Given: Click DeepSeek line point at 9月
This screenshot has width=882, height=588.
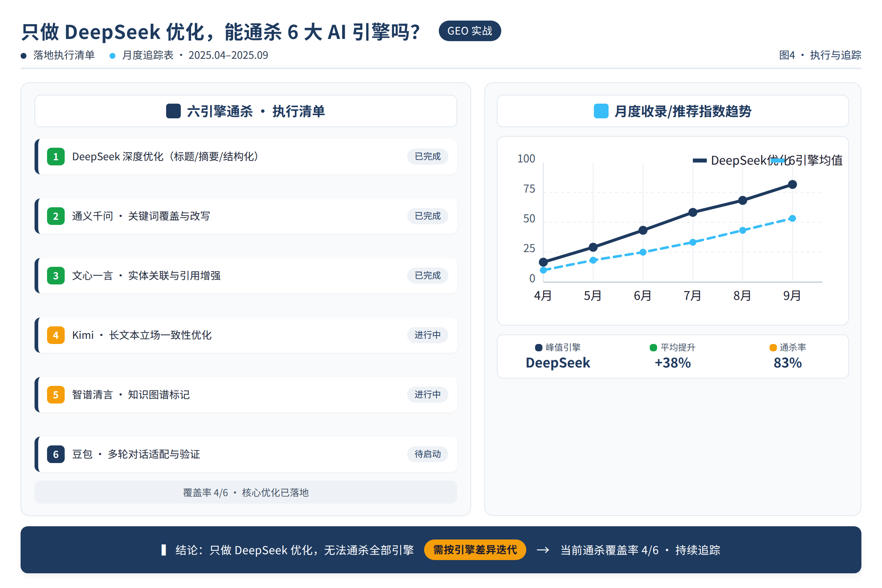Looking at the screenshot, I should 792,184.
